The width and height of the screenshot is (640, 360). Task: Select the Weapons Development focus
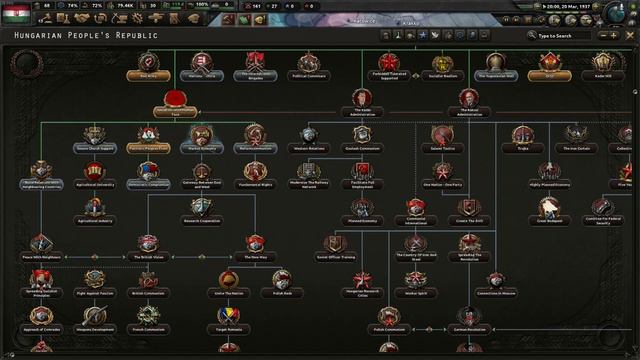coord(94,321)
